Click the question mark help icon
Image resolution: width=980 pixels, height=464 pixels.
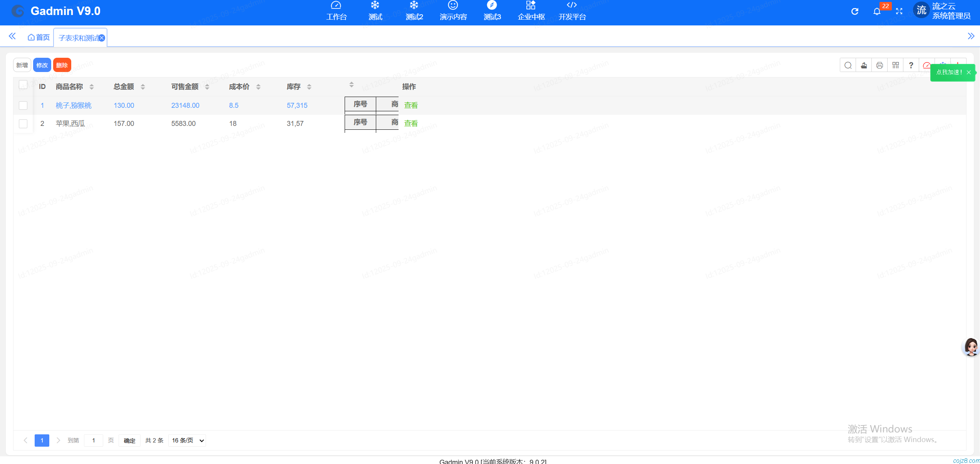[911, 65]
